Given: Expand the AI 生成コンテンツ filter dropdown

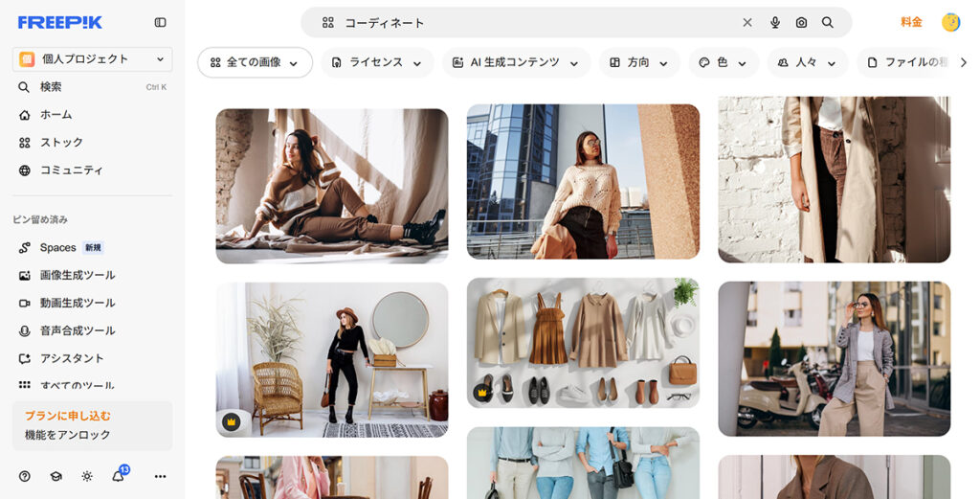Looking at the screenshot, I should pyautogui.click(x=516, y=62).
